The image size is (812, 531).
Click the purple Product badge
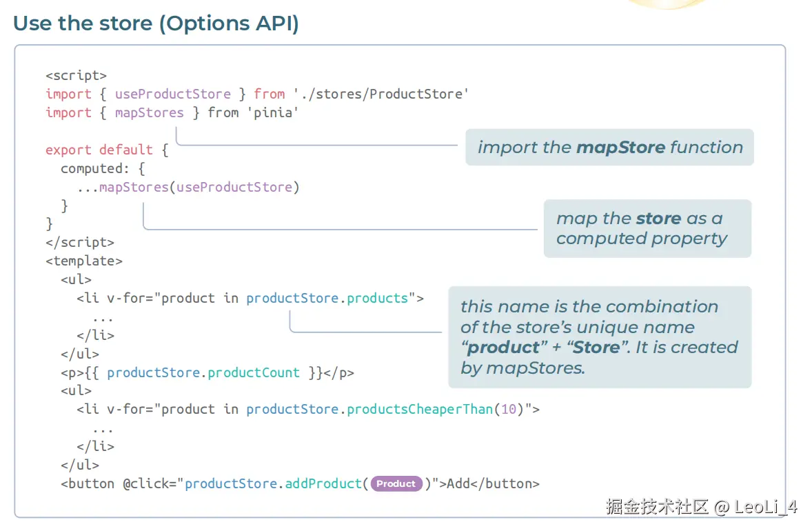coord(396,484)
